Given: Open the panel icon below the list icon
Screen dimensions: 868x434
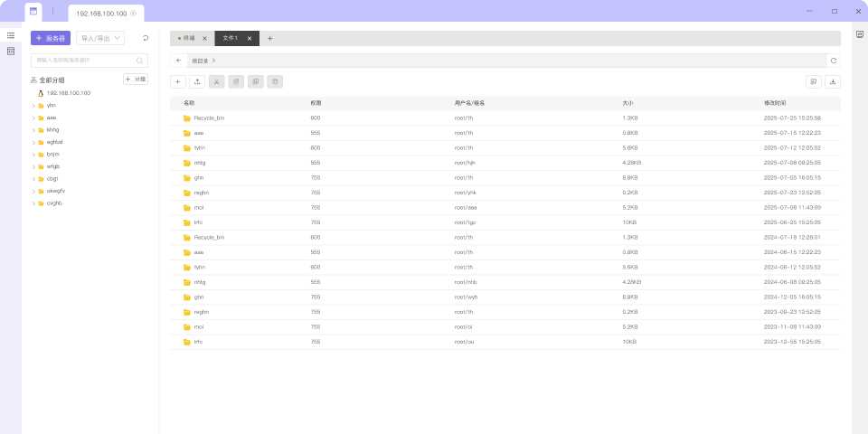Looking at the screenshot, I should [x=11, y=51].
